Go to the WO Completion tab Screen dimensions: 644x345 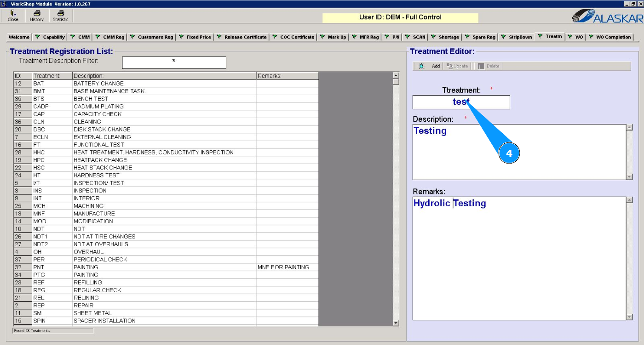coord(610,37)
